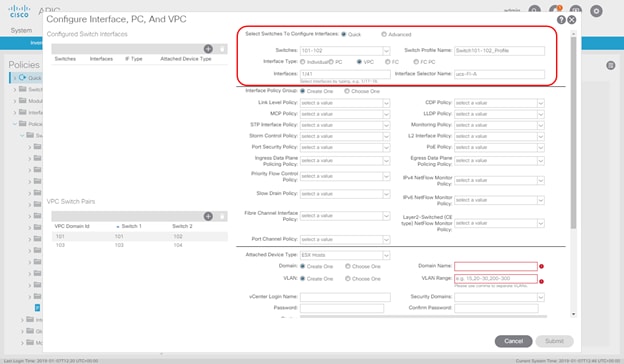The image size is (624, 364).
Task: Open Slow Drain Policy dropdown
Action: click(386, 194)
